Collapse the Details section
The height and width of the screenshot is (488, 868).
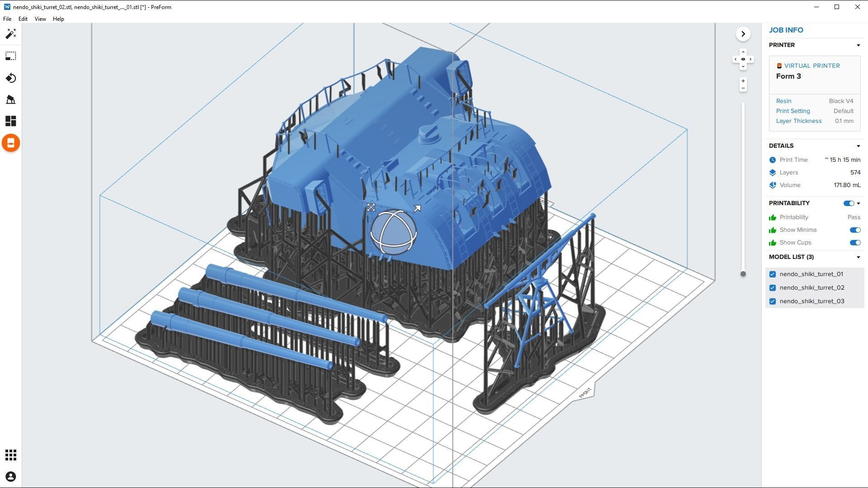858,146
